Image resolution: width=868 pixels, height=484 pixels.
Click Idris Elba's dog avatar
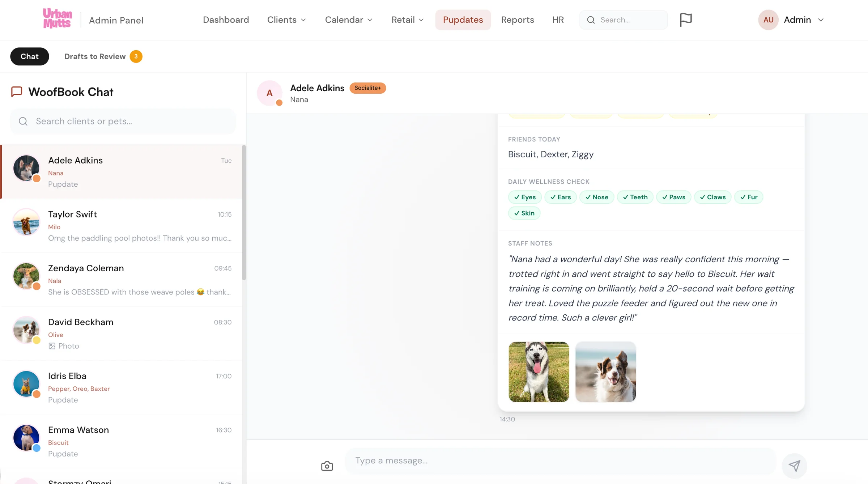(26, 383)
